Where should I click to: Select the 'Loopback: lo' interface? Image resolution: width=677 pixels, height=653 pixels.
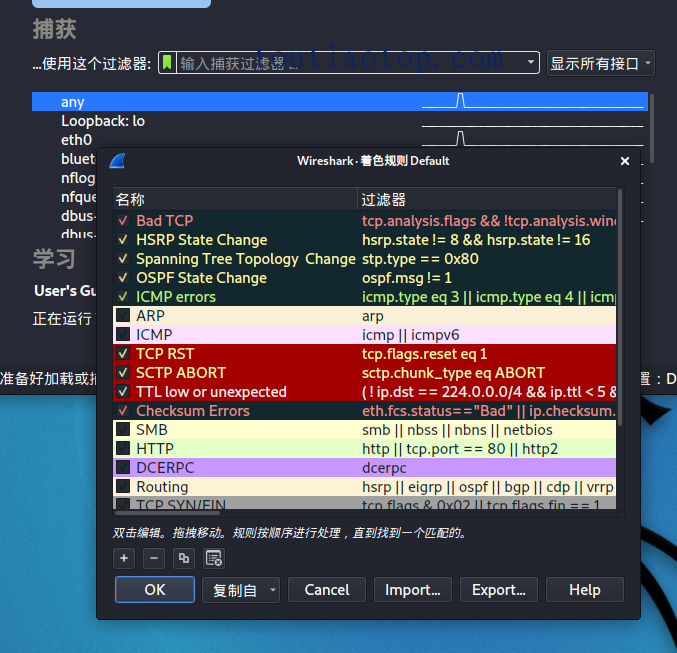[x=340, y=121]
